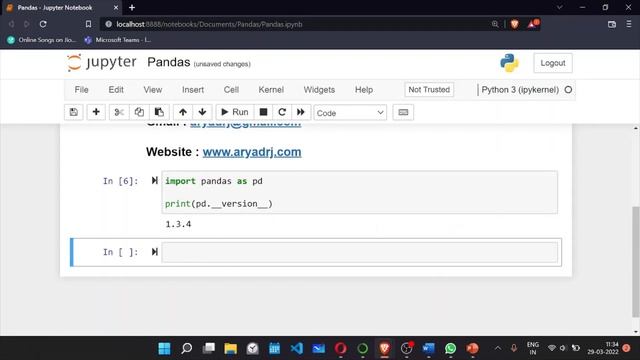Click the Pandas notebook title to rename
The width and height of the screenshot is (640, 360).
[169, 62]
